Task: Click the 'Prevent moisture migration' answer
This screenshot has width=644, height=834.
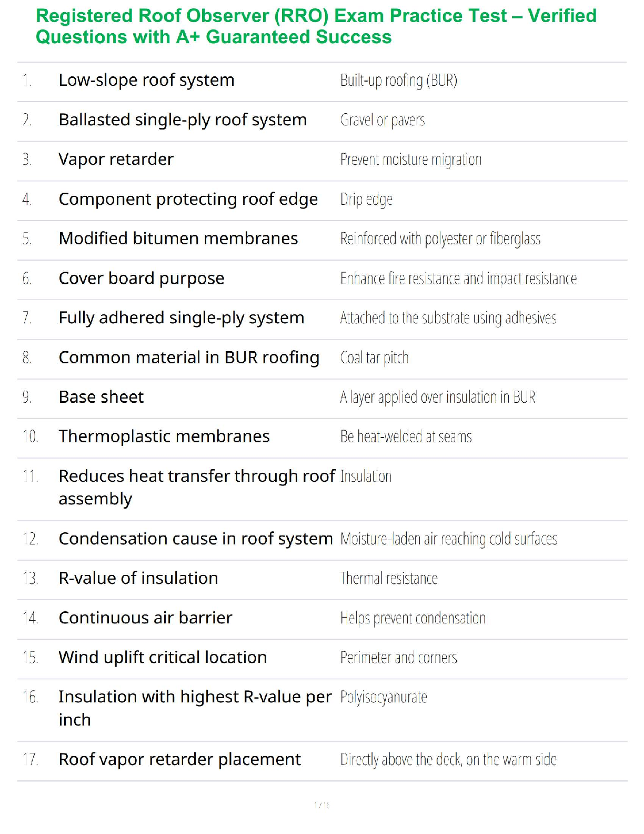Action: click(410, 160)
